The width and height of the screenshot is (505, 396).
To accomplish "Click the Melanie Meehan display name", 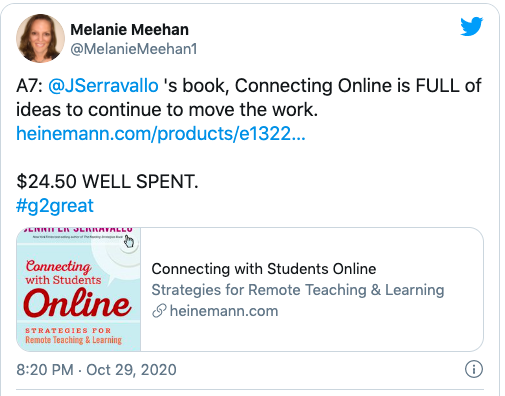I will tap(129, 29).
